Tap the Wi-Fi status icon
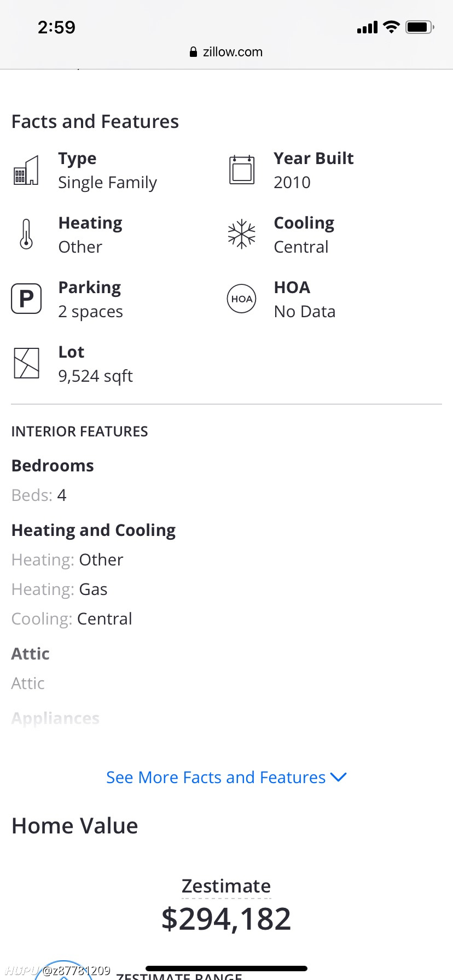Viewport: 453px width, 980px height. [392, 27]
